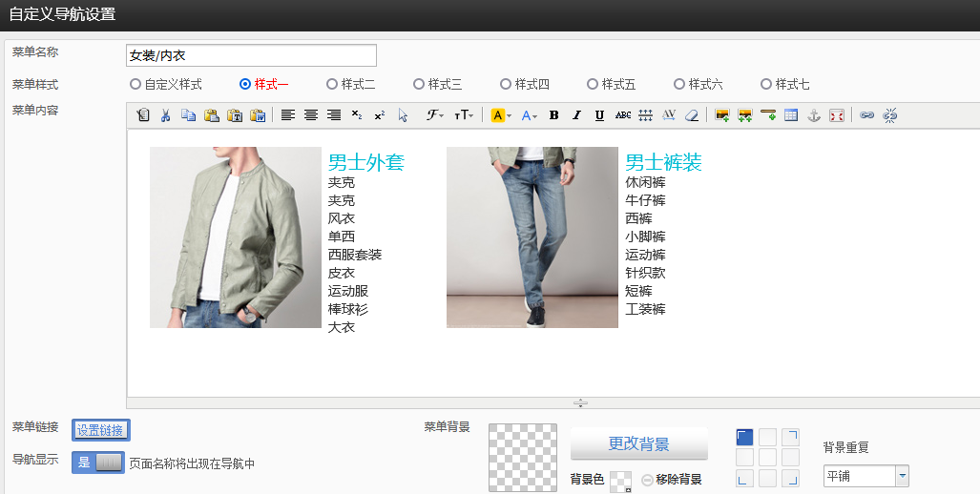
Task: Click the underline formatting icon
Action: (599, 115)
